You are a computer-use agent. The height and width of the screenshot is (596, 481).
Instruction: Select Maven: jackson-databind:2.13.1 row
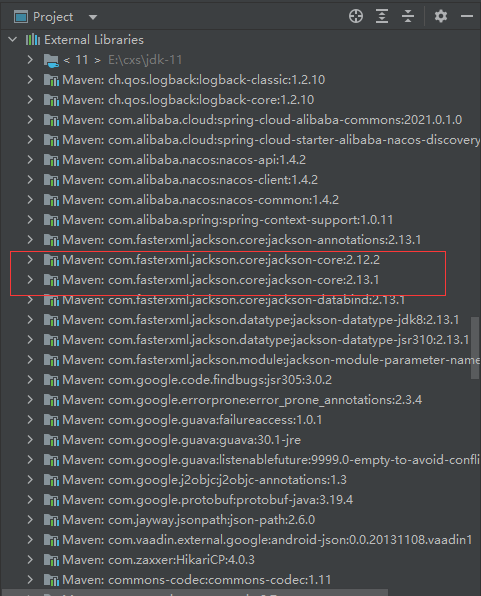[240, 300]
